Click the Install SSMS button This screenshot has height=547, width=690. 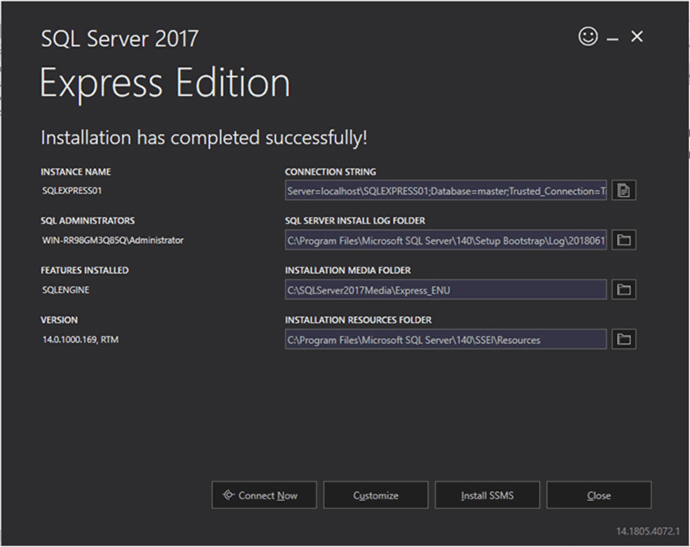pyautogui.click(x=487, y=495)
